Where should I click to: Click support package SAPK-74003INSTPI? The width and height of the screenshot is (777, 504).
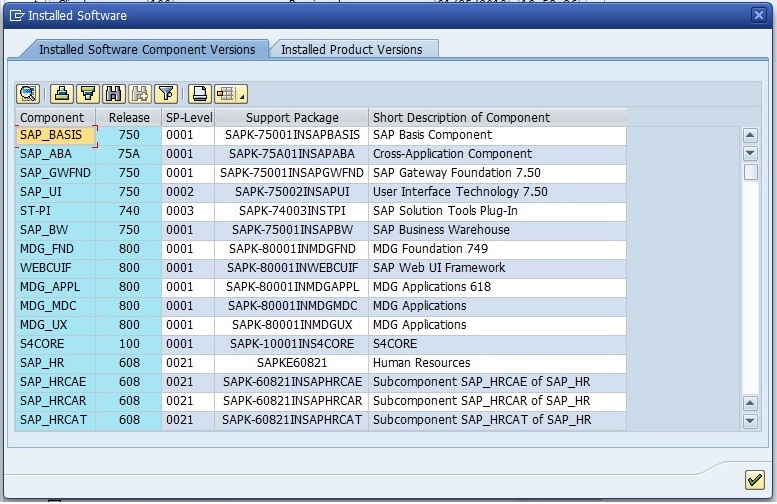pos(292,211)
